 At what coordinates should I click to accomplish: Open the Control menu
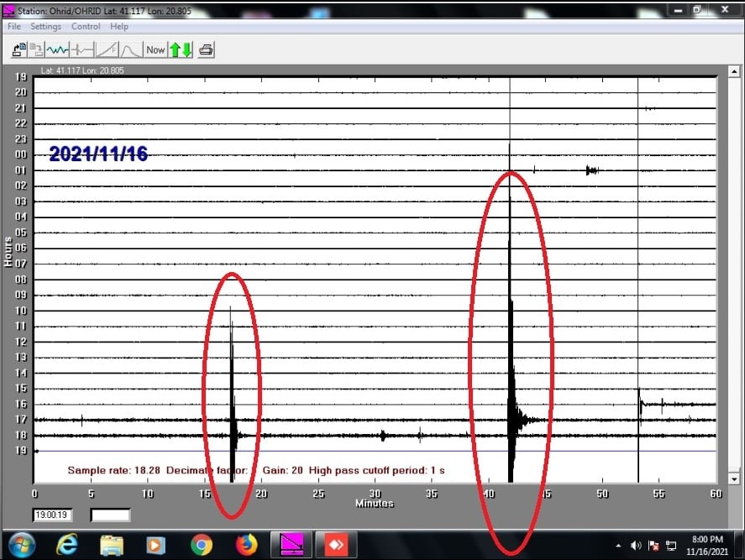point(86,27)
